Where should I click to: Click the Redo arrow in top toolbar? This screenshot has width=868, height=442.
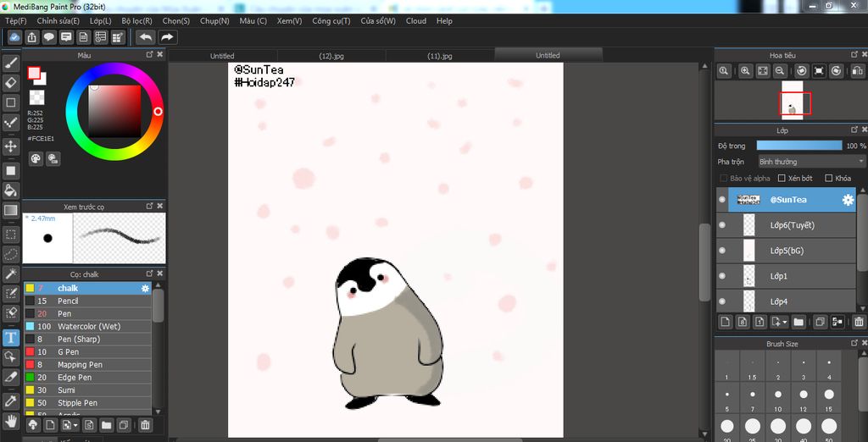click(167, 37)
